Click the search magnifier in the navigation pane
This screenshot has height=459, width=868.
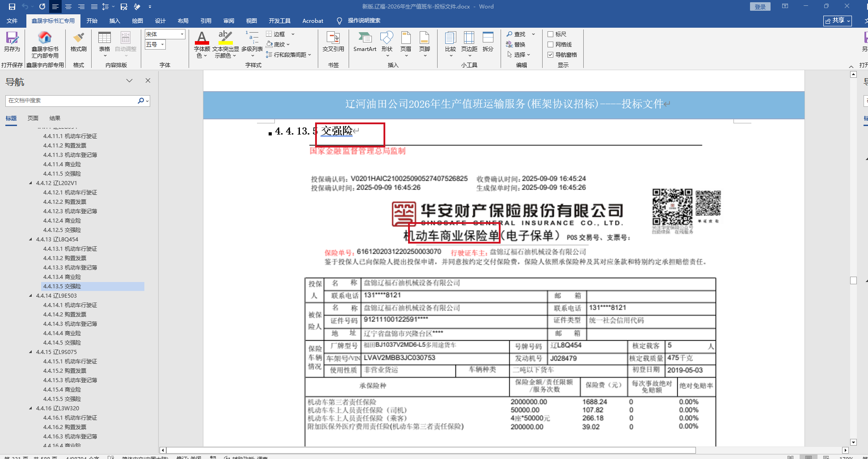pos(141,101)
